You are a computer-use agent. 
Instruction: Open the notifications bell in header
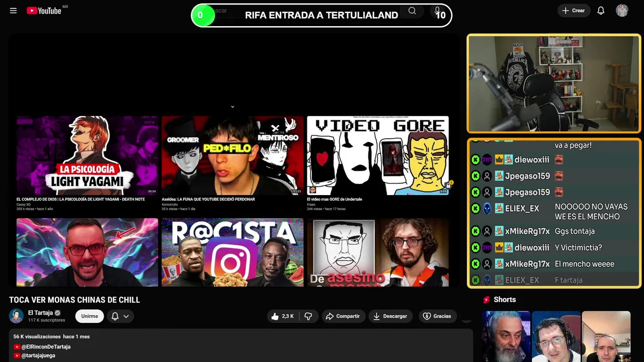click(601, 11)
